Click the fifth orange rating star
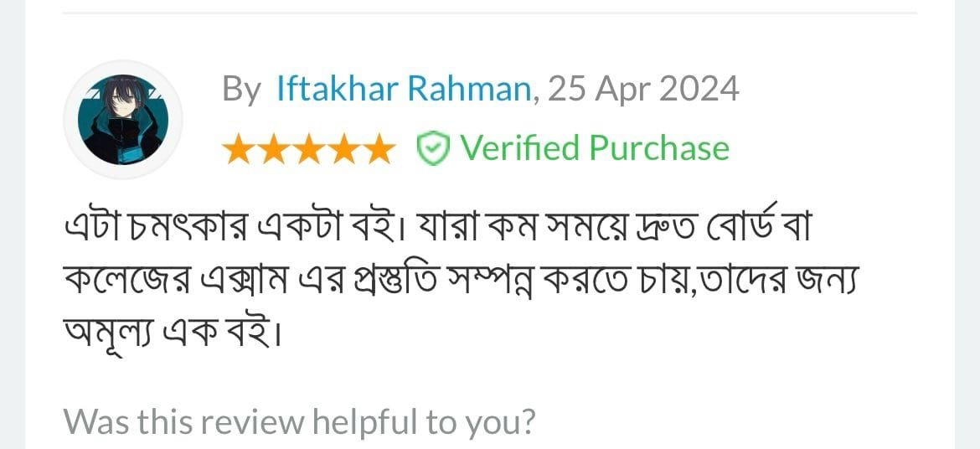The image size is (980, 449). tap(376, 150)
